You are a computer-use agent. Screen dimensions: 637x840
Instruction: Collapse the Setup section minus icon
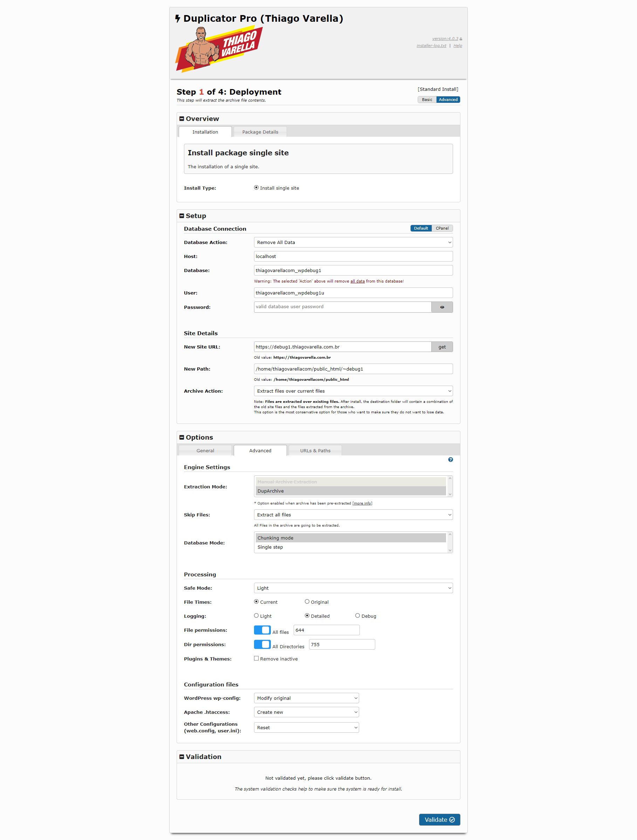point(181,216)
